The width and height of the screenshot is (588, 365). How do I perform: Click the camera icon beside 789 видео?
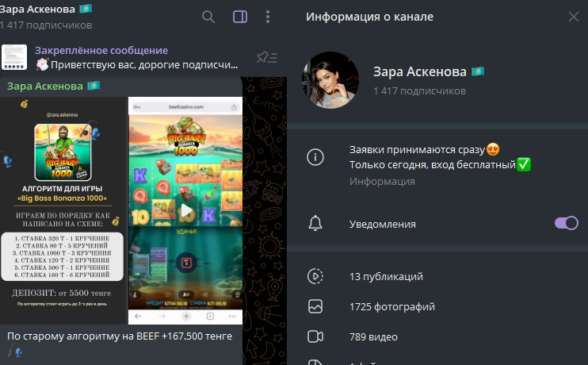[x=315, y=336]
